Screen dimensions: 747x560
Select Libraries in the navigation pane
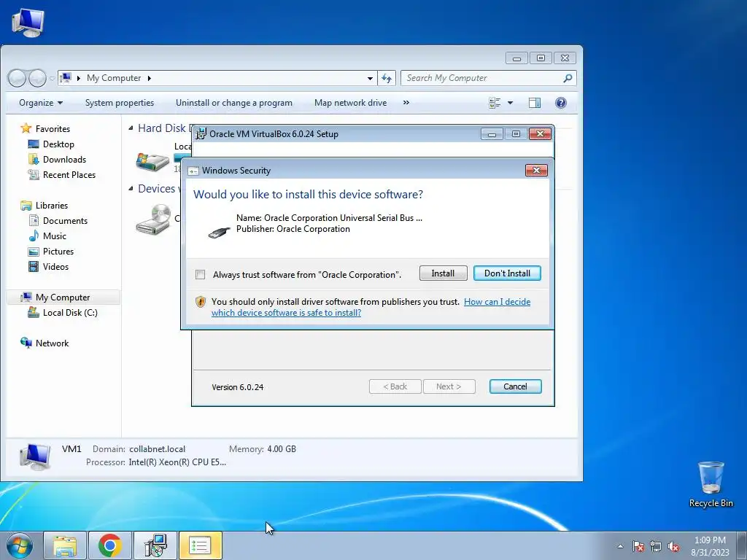coord(52,205)
